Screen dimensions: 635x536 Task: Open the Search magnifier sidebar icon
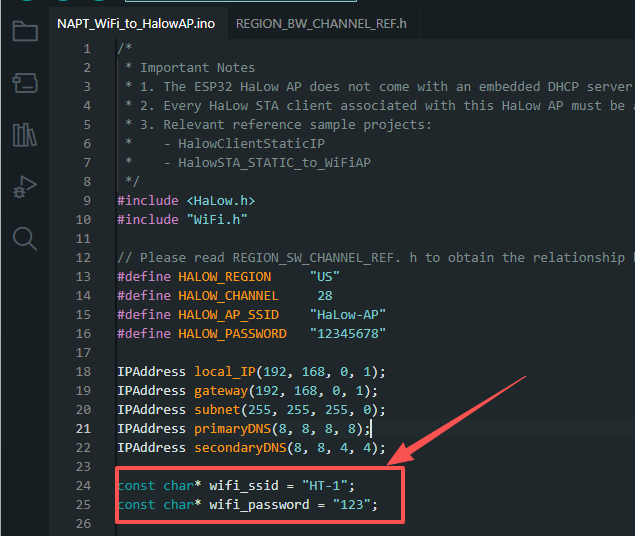25,239
